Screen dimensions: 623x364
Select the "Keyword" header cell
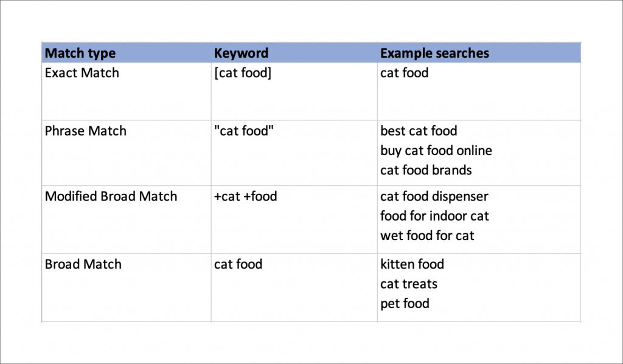pos(241,53)
